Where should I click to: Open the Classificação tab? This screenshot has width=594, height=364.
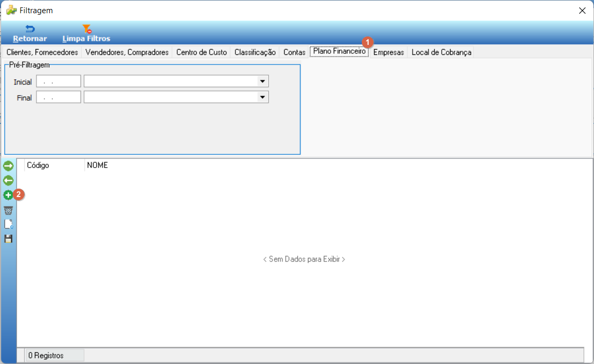click(255, 52)
